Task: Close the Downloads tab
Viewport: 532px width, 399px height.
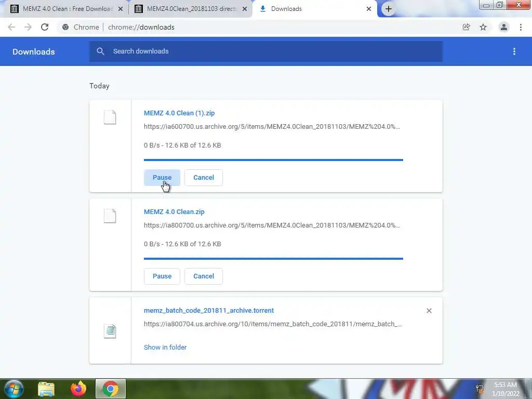Action: [x=369, y=9]
